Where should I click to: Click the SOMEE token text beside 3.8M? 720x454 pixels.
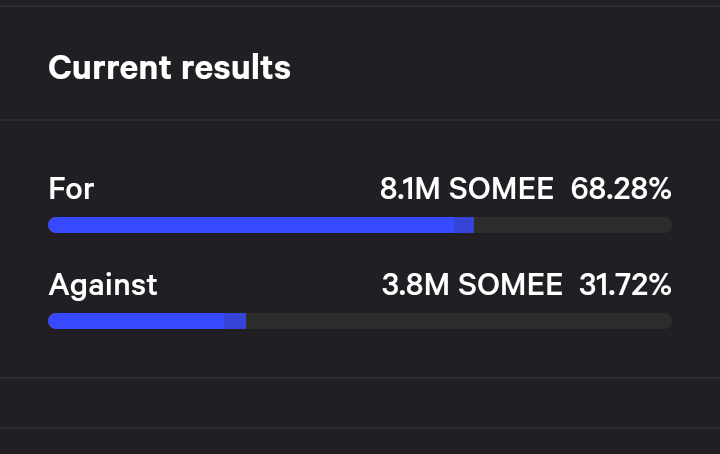click(510, 285)
